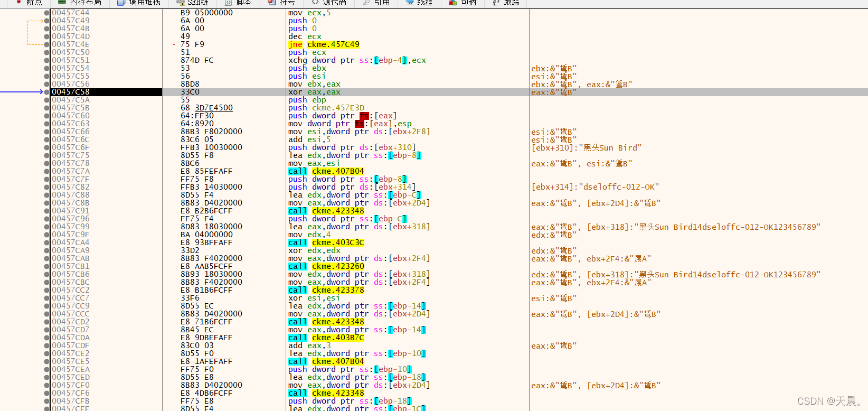Select push dword ptr ss:[ebp-18] instruction
Screen dimensions: 868x411
pos(350,401)
